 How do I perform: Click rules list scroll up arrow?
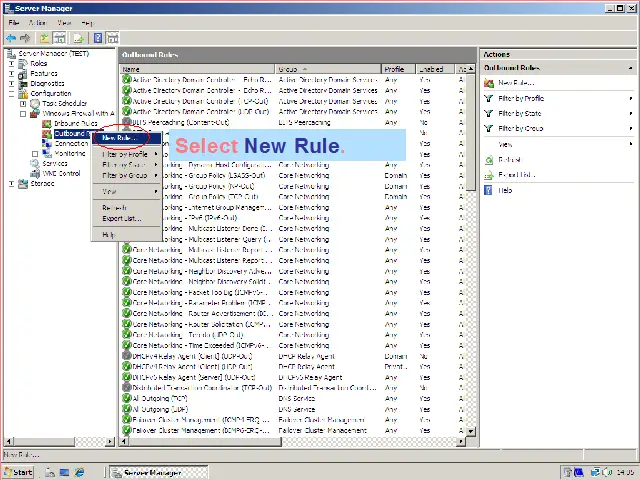click(471, 69)
